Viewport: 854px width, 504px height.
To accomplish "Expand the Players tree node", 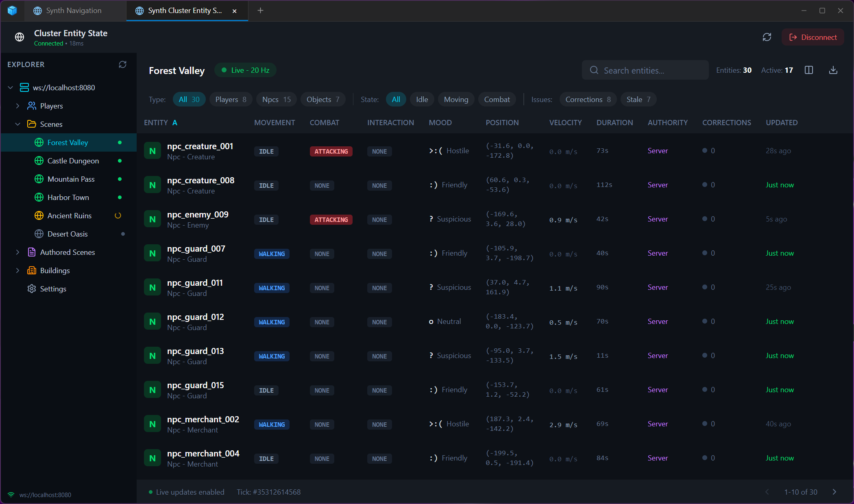I will 17,106.
